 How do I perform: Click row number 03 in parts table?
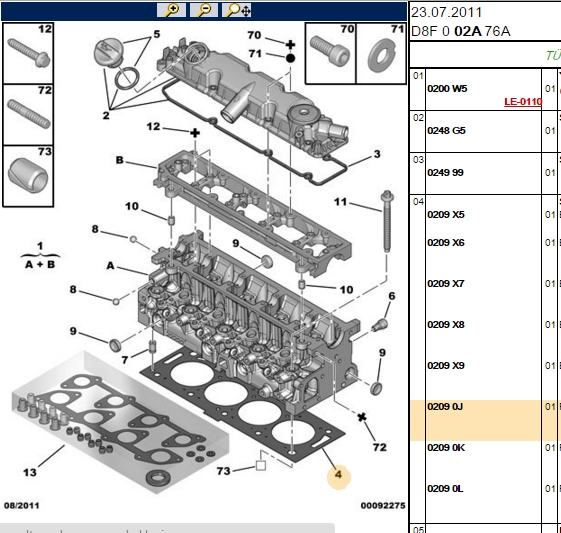pyautogui.click(x=418, y=160)
